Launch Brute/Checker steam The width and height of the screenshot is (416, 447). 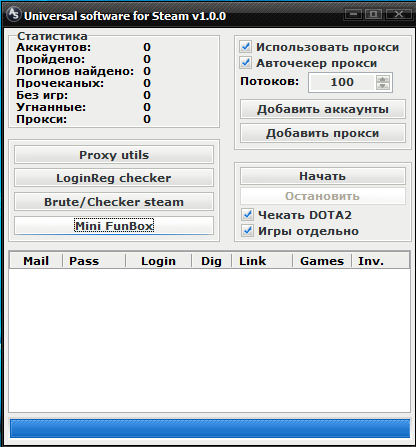pos(114,202)
